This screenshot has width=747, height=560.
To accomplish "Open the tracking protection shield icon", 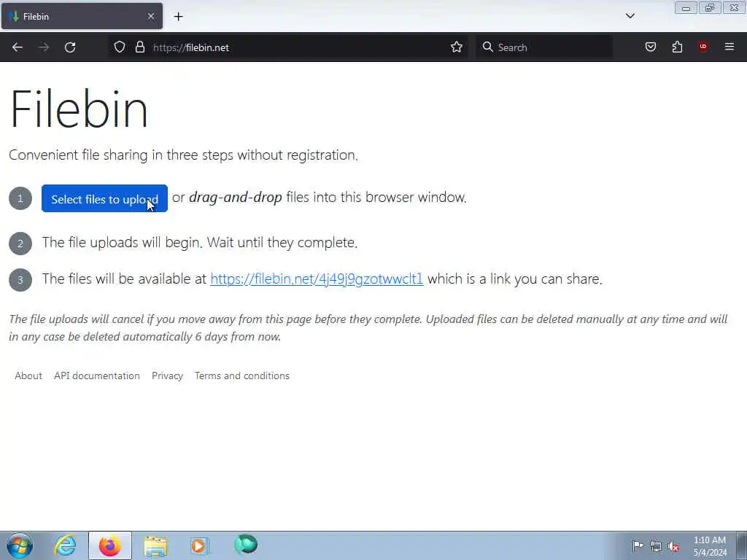I will [120, 47].
